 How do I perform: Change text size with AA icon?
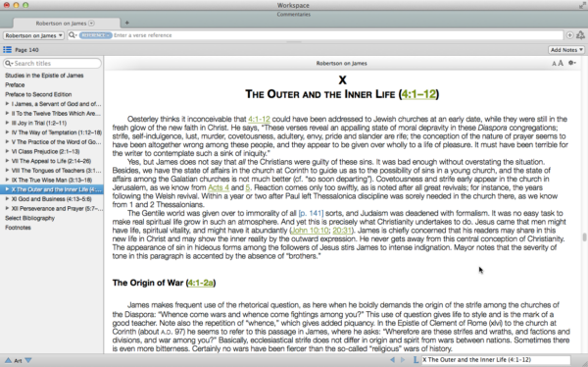click(558, 63)
